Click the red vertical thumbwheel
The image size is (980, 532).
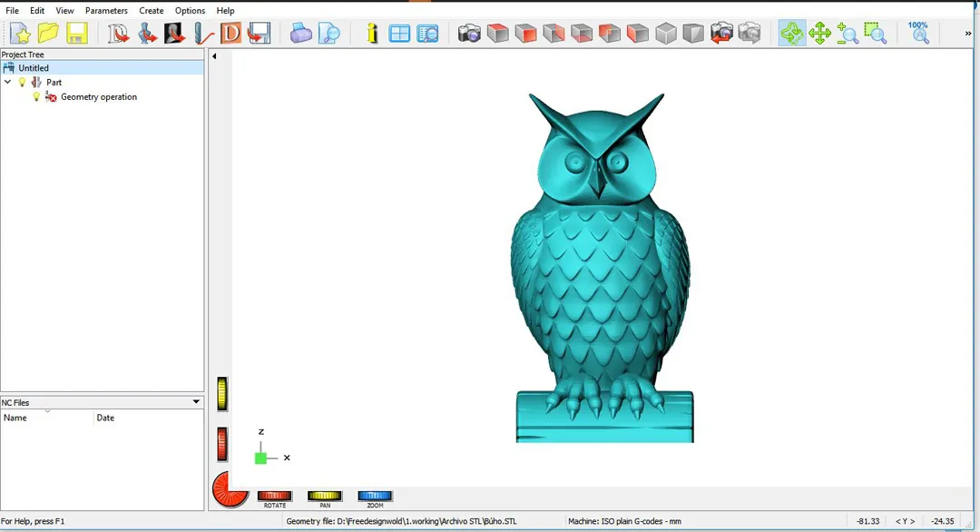(222, 444)
